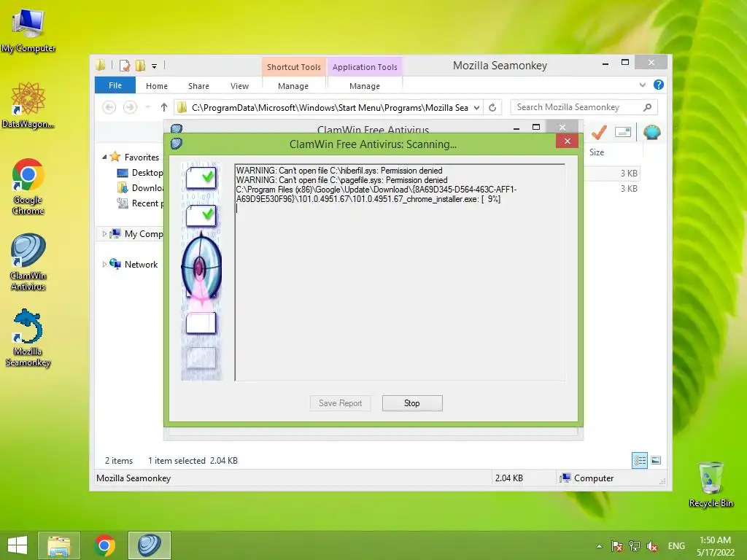Refresh the Explorer folder

pyautogui.click(x=492, y=108)
